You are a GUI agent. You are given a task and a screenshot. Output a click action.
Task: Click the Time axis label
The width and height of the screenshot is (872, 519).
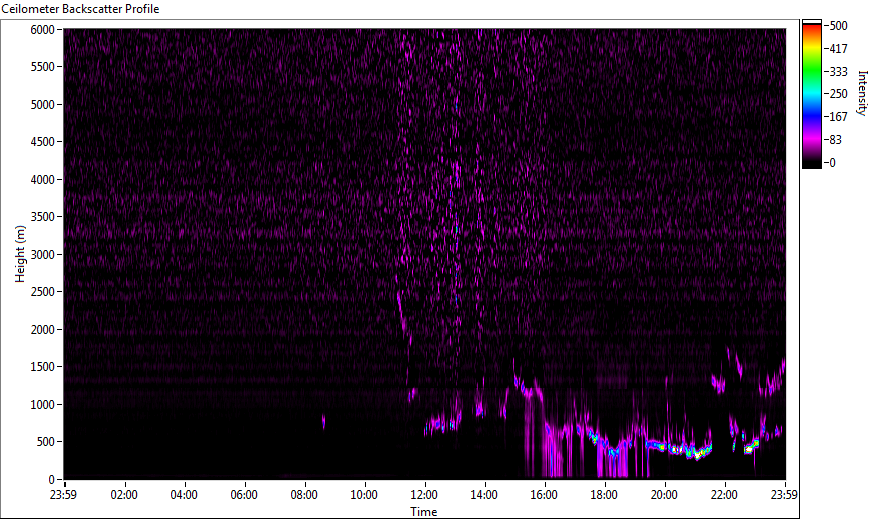[423, 511]
